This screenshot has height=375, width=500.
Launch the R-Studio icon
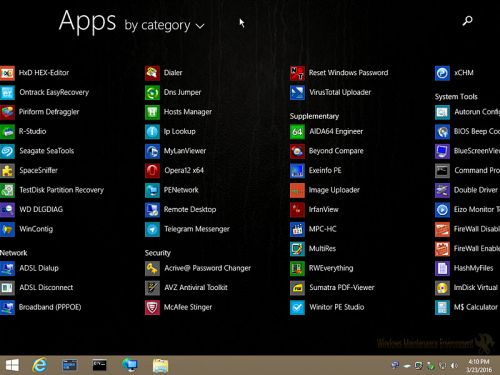pyautogui.click(x=7, y=132)
